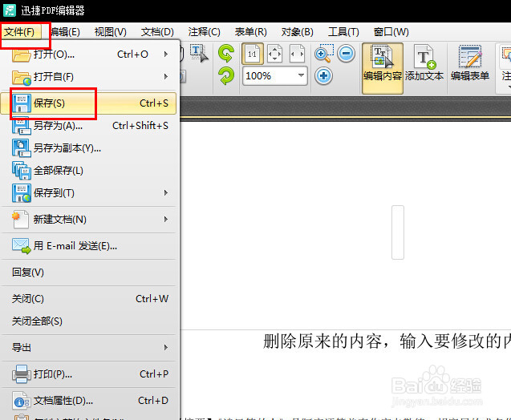This screenshot has width=511, height=420.
Task: Toggle the 编辑内容 tool
Action: 383,67
